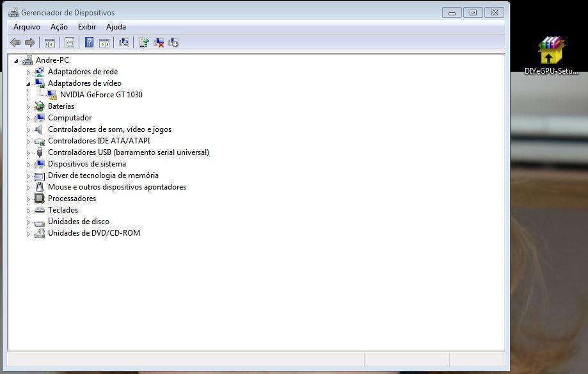The image size is (588, 374).
Task: Toggle the show/hide console tree toolbar icon
Action: [x=49, y=43]
